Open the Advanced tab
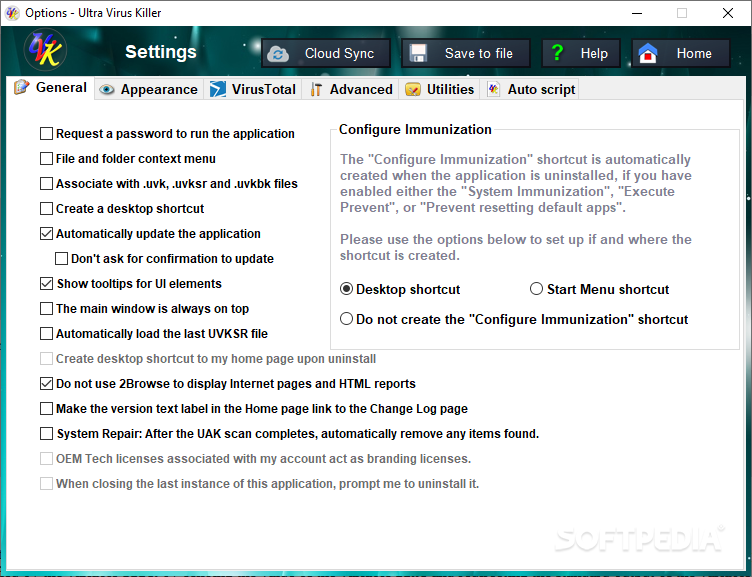Screen dimensions: 752x577 click(x=351, y=90)
